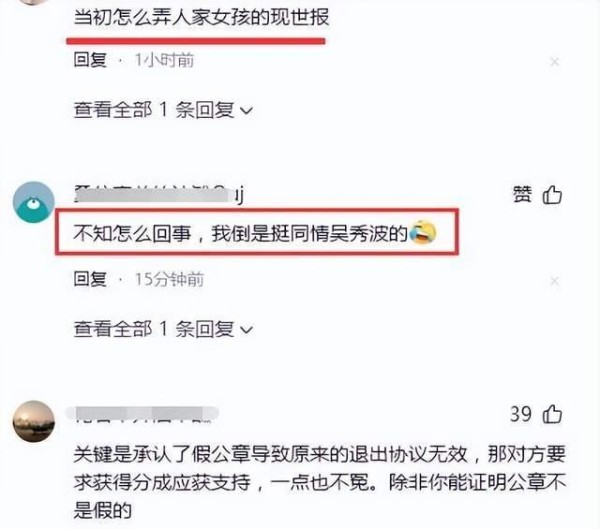Click chevron beside first 查看全部 1 条回复

pyautogui.click(x=246, y=111)
